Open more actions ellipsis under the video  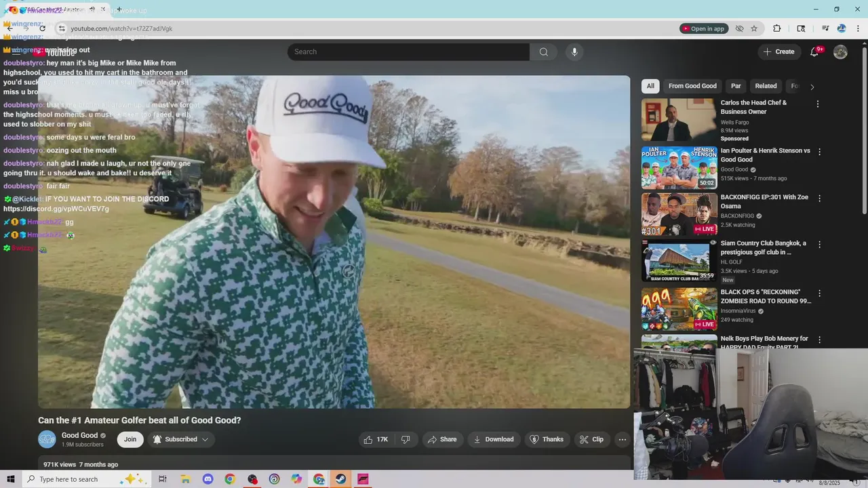click(x=622, y=439)
